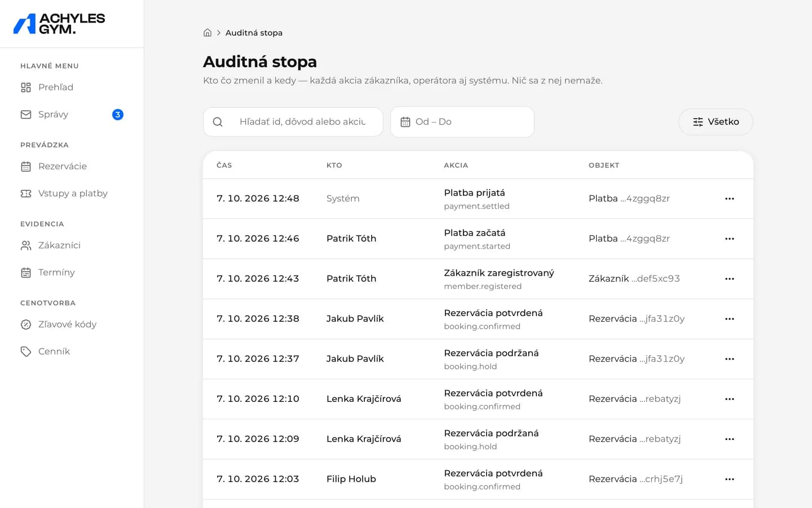Viewport: 812px width, 508px height.
Task: Click Rezervácia ...rebatyzj in the 12:10 row
Action: tap(635, 399)
